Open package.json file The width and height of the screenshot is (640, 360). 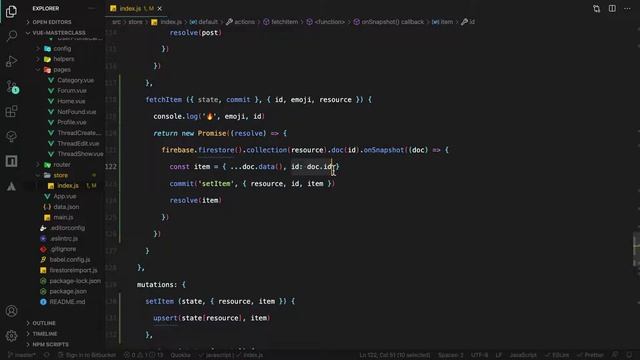68,291
